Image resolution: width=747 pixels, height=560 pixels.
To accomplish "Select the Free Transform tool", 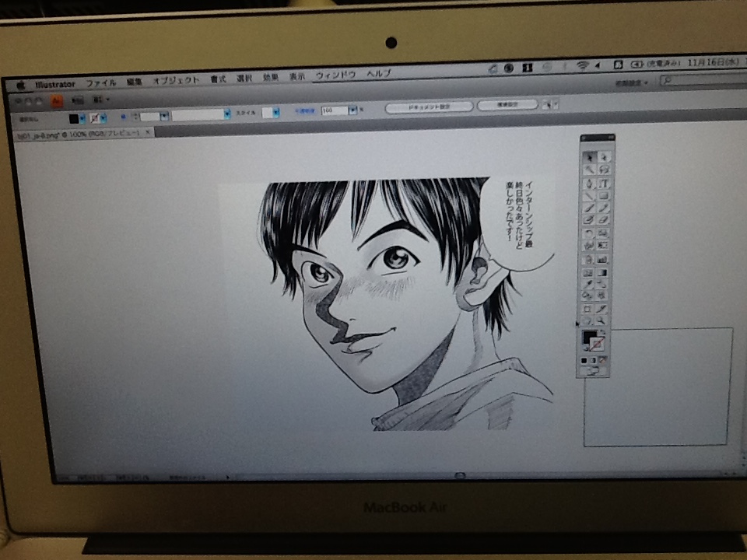I will click(x=602, y=245).
